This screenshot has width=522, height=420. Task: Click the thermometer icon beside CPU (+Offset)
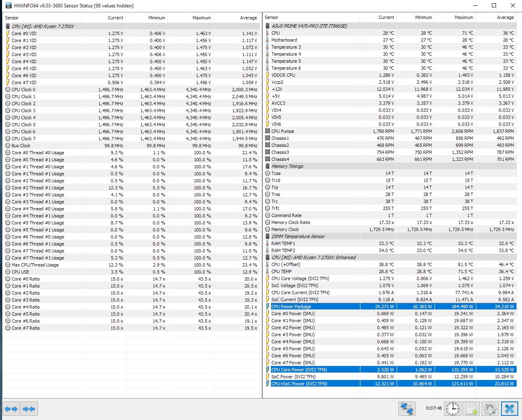[x=268, y=264]
